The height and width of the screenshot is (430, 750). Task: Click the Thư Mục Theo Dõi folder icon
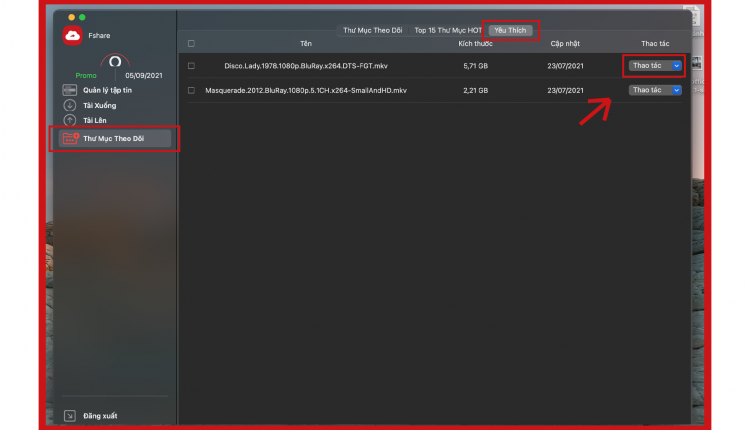tap(71, 138)
